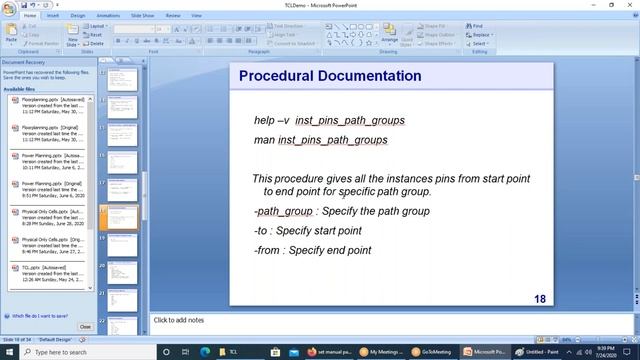Customize Quick Access Toolbar dropdown arrow
The image size is (640, 360).
click(57, 5)
